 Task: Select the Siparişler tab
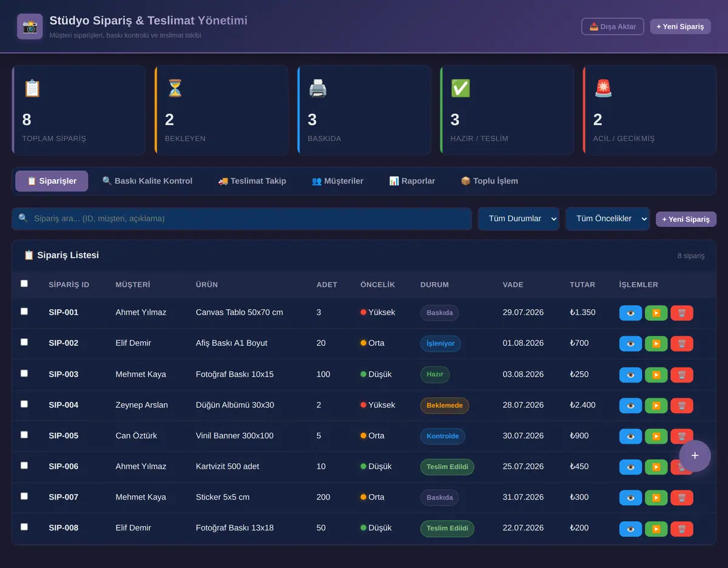coord(52,181)
